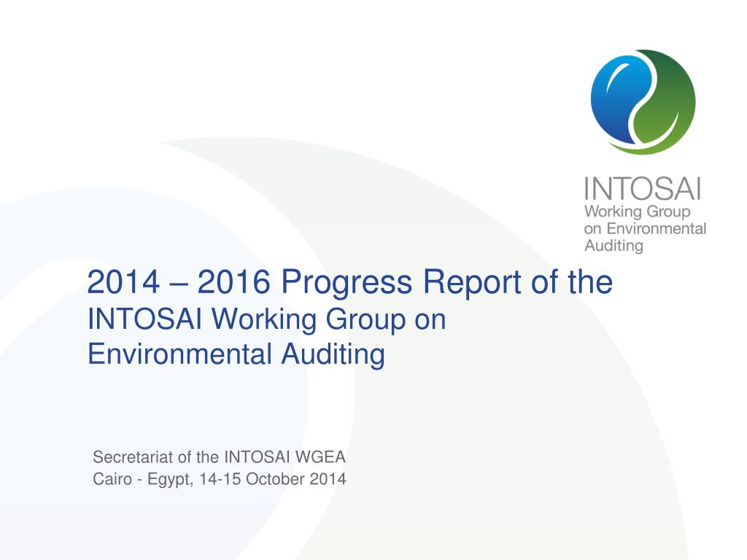Viewport: 747px width, 560px height.
Task: Click 'Secretariat of the INTOSAI WGEA' text
Action: click(x=219, y=457)
